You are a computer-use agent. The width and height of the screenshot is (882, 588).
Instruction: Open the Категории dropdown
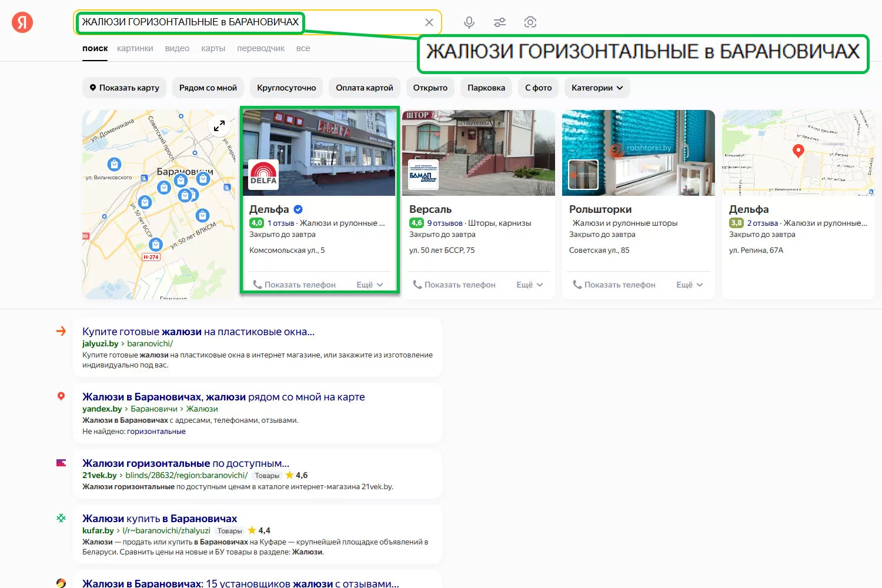click(597, 88)
